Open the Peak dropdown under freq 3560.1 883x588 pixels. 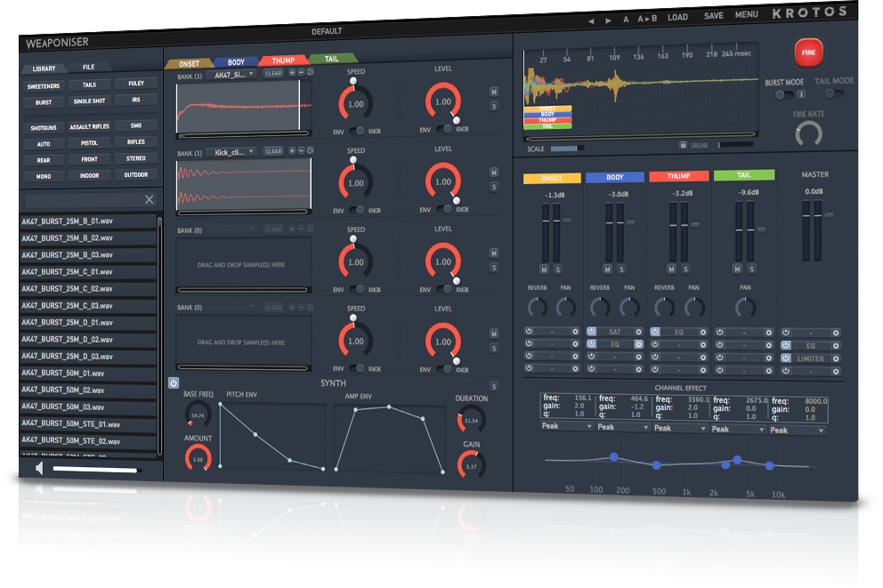coord(680,428)
